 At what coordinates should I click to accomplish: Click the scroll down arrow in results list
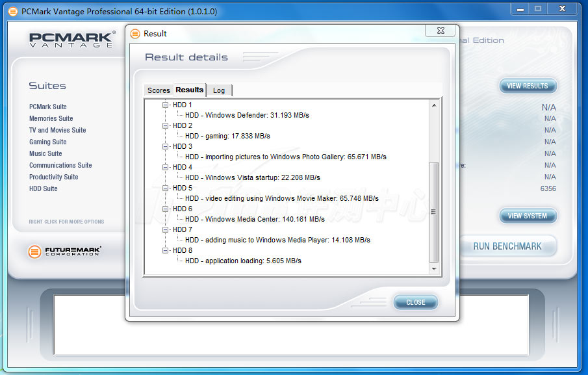coord(434,268)
